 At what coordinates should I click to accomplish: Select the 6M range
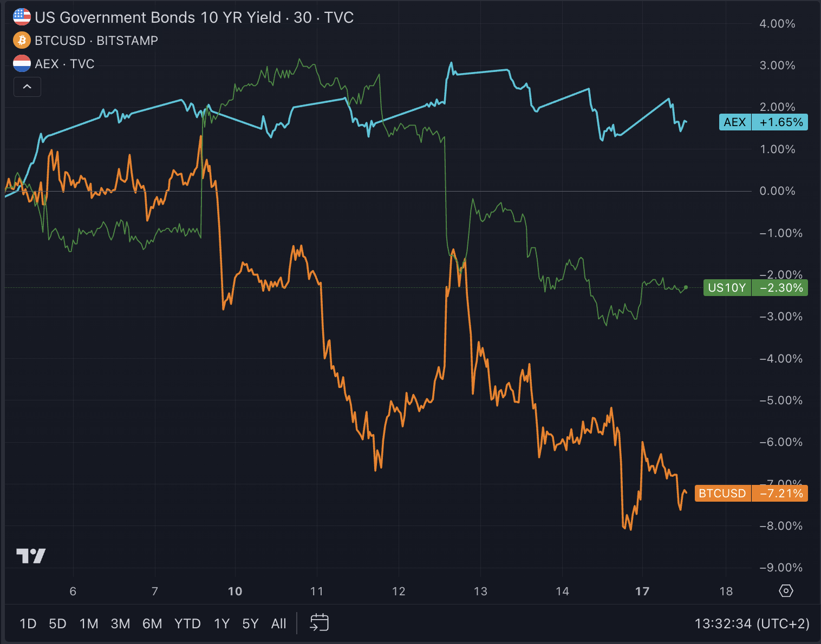click(152, 623)
